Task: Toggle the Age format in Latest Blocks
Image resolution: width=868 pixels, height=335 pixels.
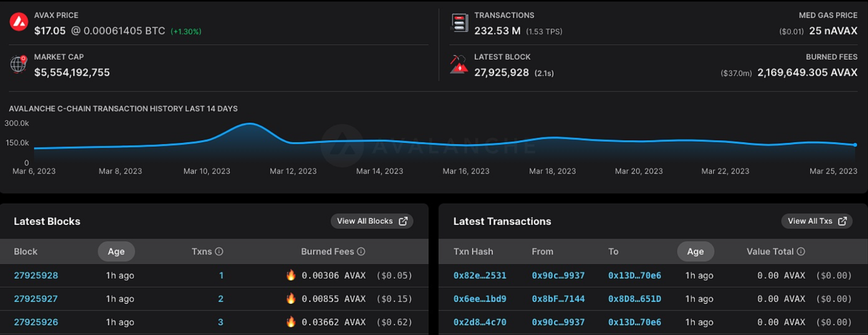Action: pos(116,251)
